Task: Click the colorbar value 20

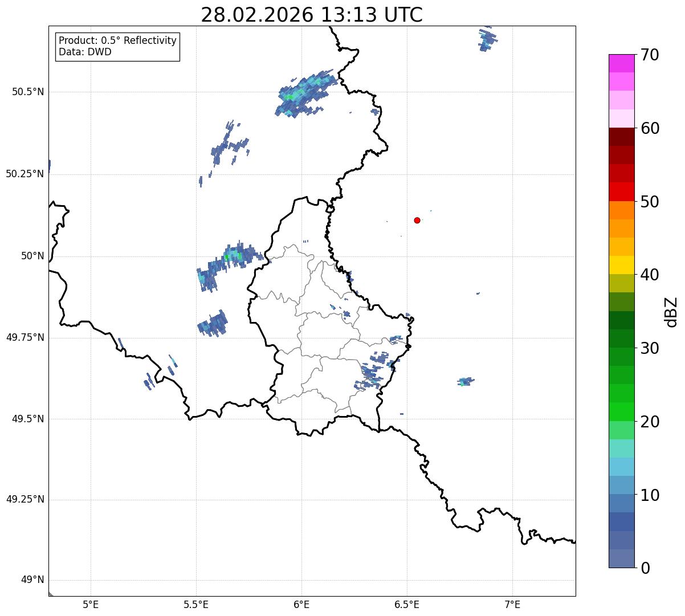Action: tap(650, 422)
